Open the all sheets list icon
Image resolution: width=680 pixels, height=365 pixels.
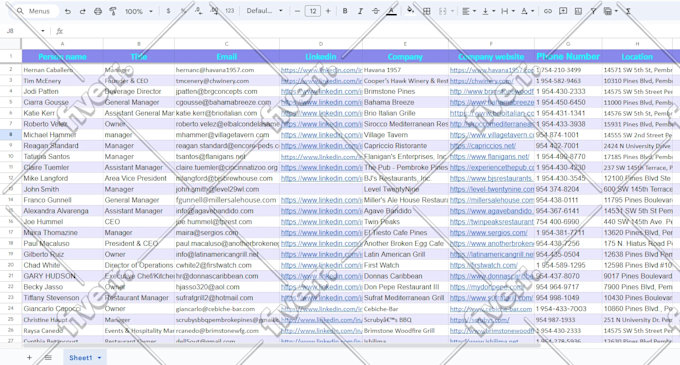(x=48, y=358)
